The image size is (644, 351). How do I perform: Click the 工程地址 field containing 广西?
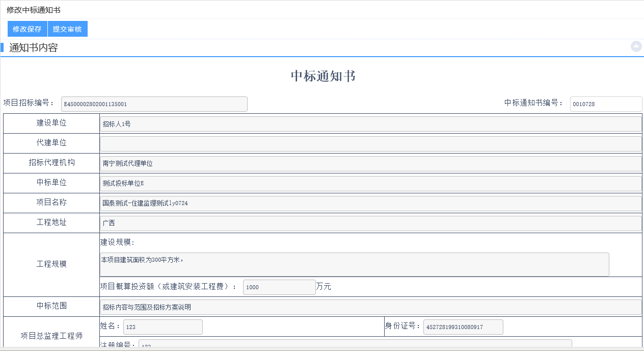[x=370, y=223]
